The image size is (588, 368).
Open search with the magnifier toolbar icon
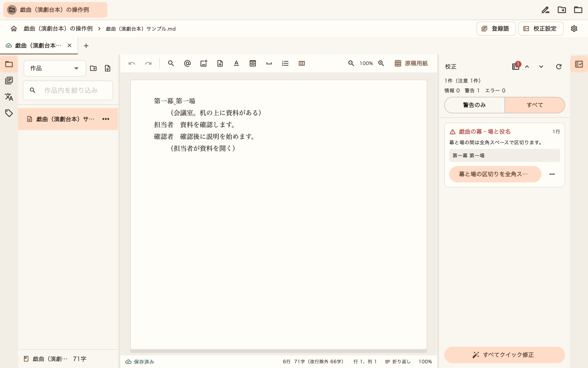[x=171, y=64]
